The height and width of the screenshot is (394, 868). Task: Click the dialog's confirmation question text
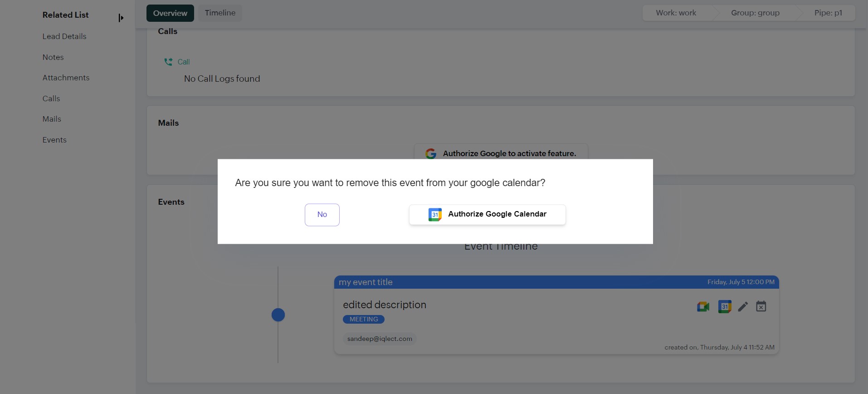pyautogui.click(x=390, y=183)
